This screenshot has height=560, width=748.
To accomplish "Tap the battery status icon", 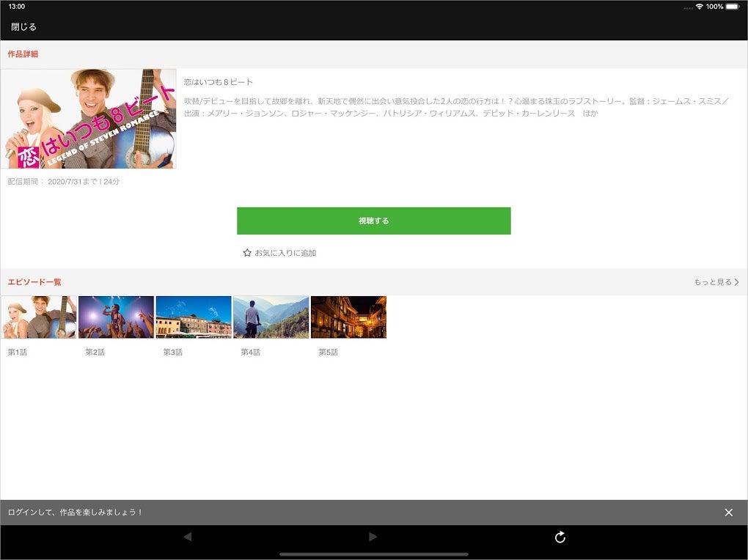I will [733, 6].
